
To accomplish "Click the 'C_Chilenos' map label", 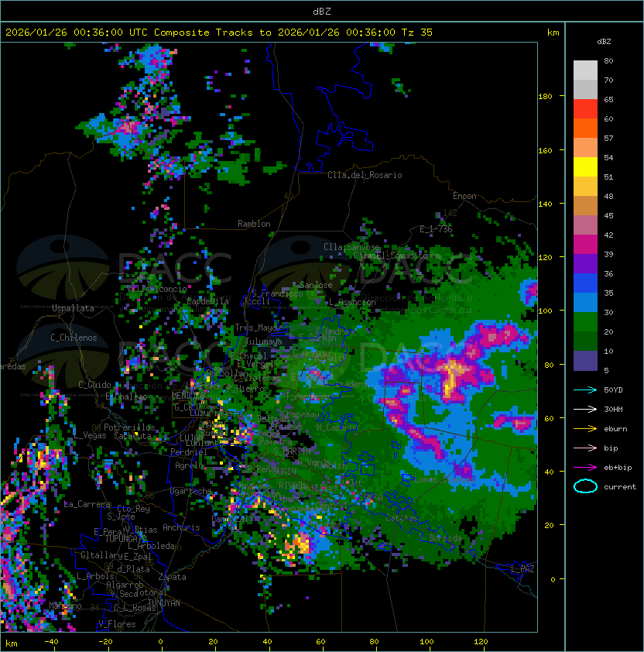I will 74,338.
